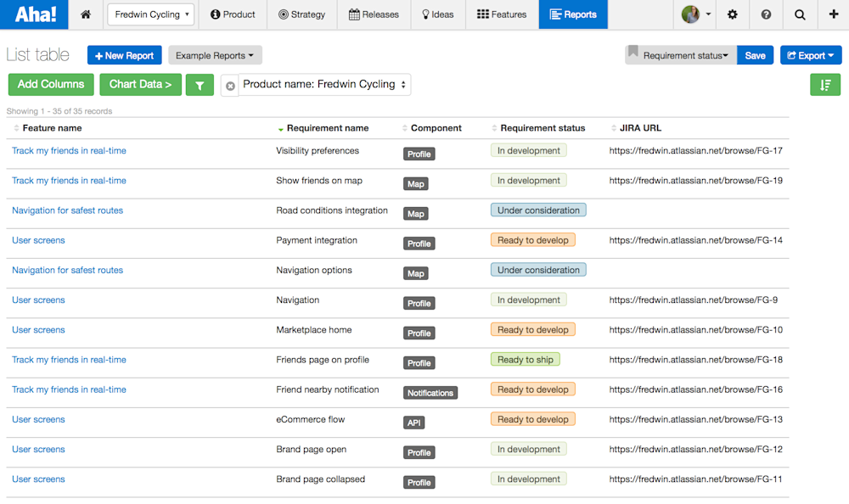Clear the Product name filter with the X
The width and height of the screenshot is (849, 504).
pos(228,84)
